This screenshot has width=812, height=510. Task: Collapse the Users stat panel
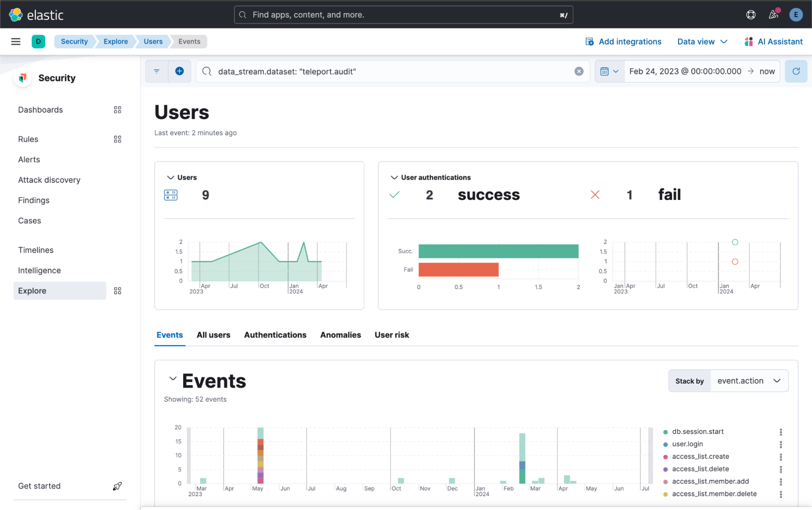171,178
